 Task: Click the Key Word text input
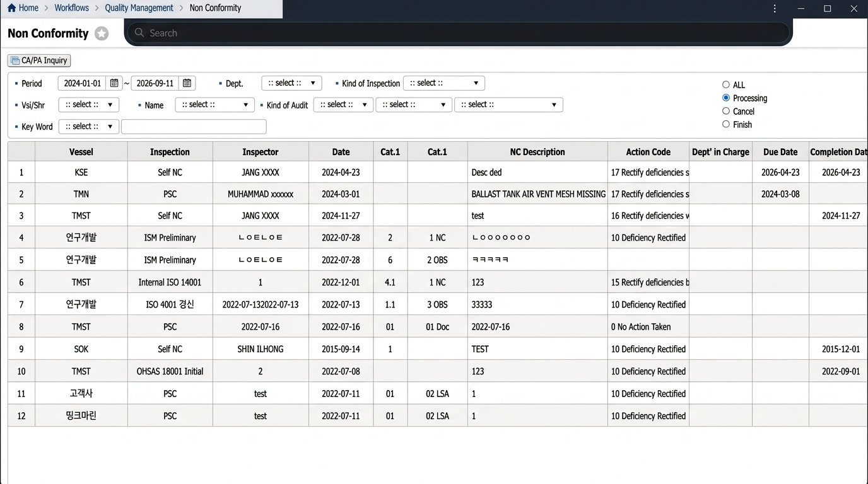pyautogui.click(x=194, y=127)
